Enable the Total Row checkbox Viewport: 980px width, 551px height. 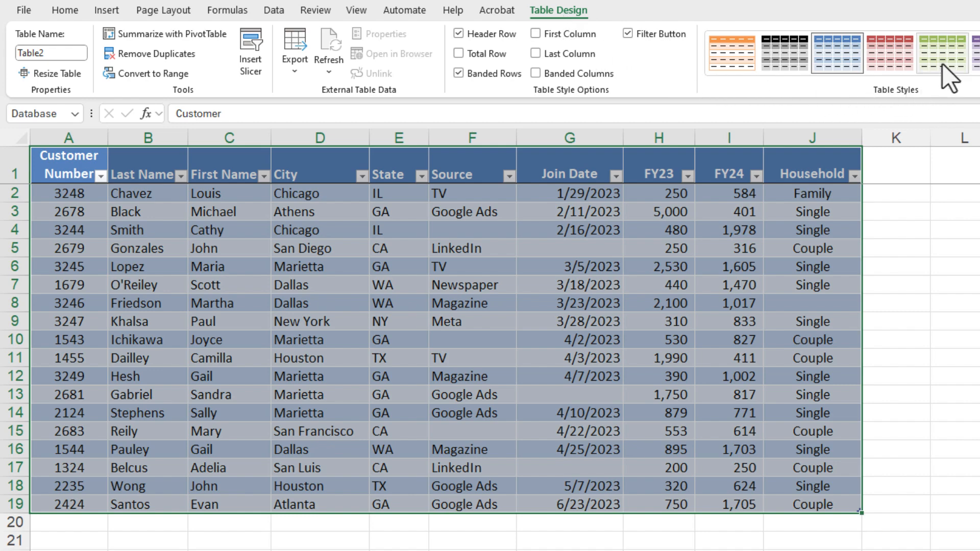tap(458, 54)
